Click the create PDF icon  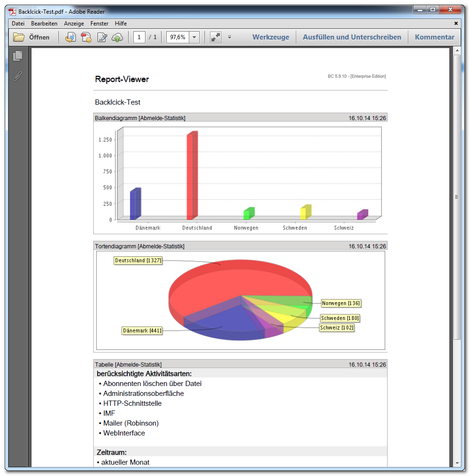point(86,37)
